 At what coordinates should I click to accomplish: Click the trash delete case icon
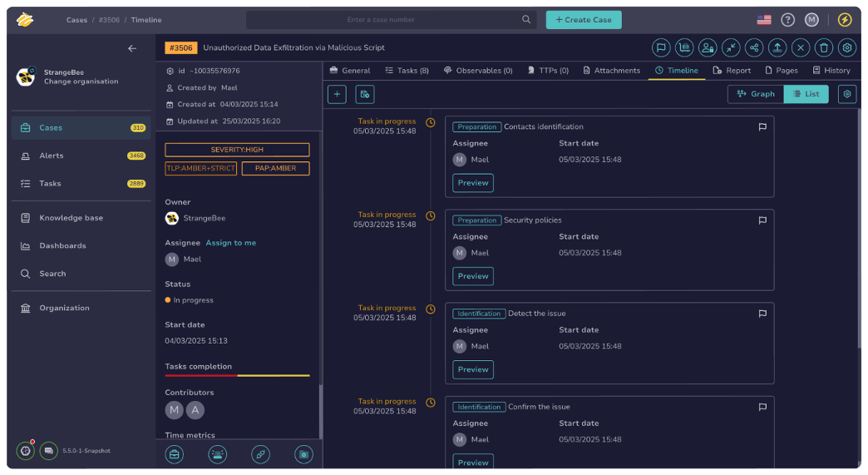coord(824,47)
